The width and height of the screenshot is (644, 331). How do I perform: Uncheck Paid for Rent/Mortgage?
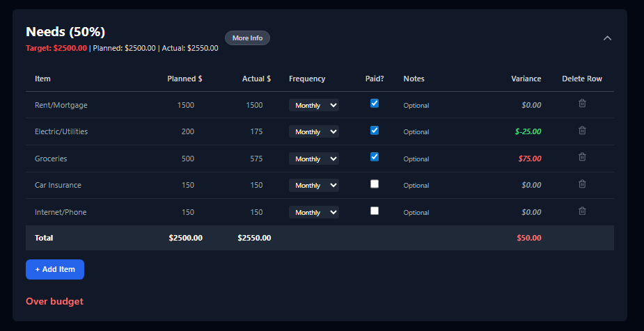pos(374,104)
